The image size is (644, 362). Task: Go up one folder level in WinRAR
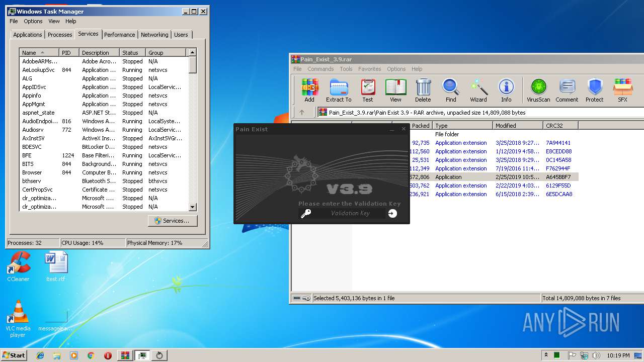point(302,113)
